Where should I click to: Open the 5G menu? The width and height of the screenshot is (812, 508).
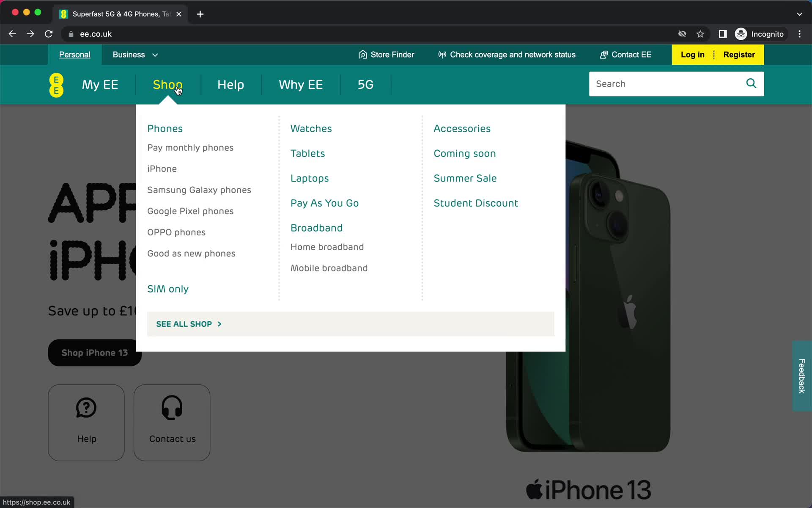pyautogui.click(x=365, y=85)
